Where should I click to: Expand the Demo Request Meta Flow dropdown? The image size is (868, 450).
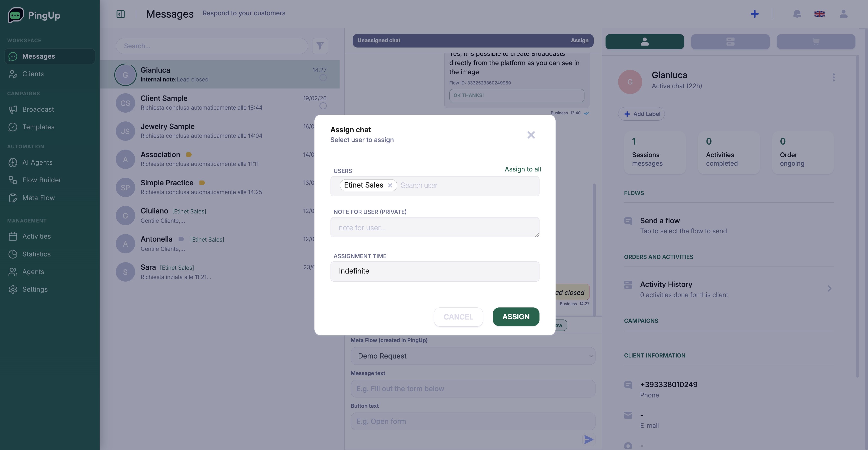pos(473,356)
